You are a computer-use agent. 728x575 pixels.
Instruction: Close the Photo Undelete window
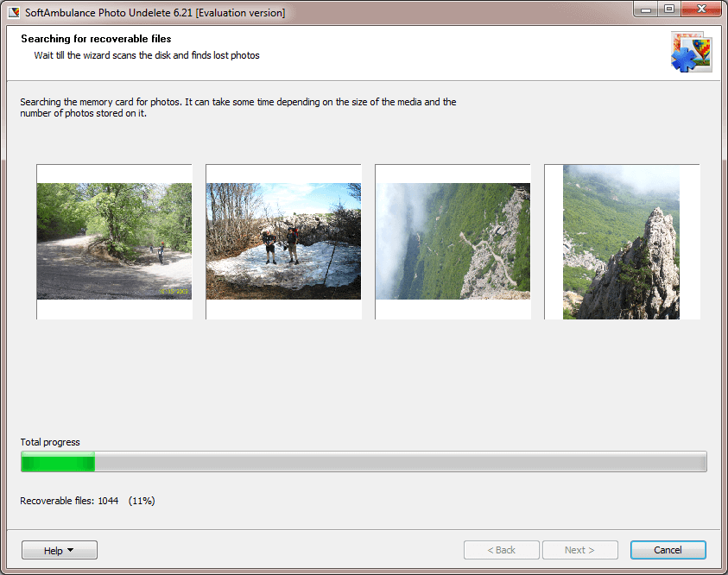(x=701, y=9)
